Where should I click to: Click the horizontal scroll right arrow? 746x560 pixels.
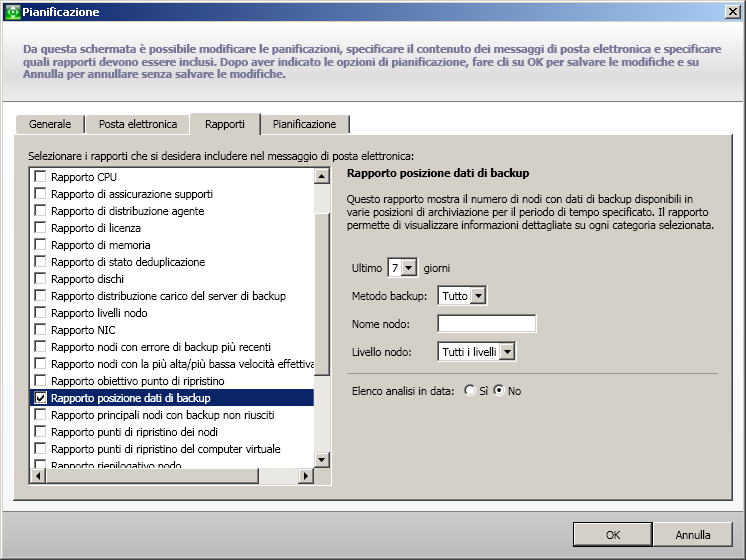[306, 476]
